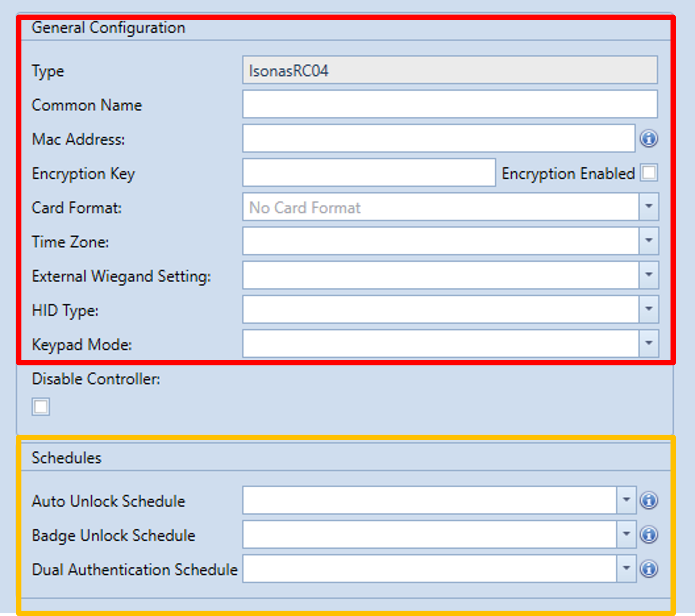Expand the Dual Authentication Schedule dropdown
Screen dimensions: 695x616
[626, 569]
